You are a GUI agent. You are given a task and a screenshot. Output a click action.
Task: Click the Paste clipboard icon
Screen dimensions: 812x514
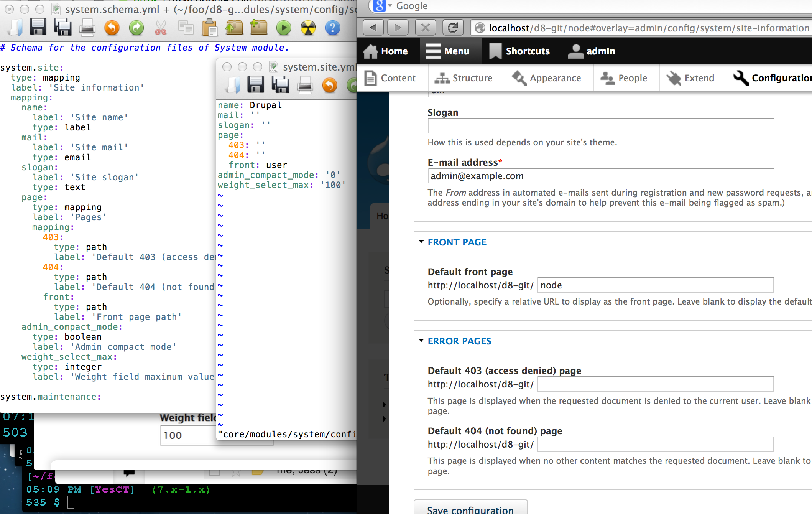click(x=210, y=28)
